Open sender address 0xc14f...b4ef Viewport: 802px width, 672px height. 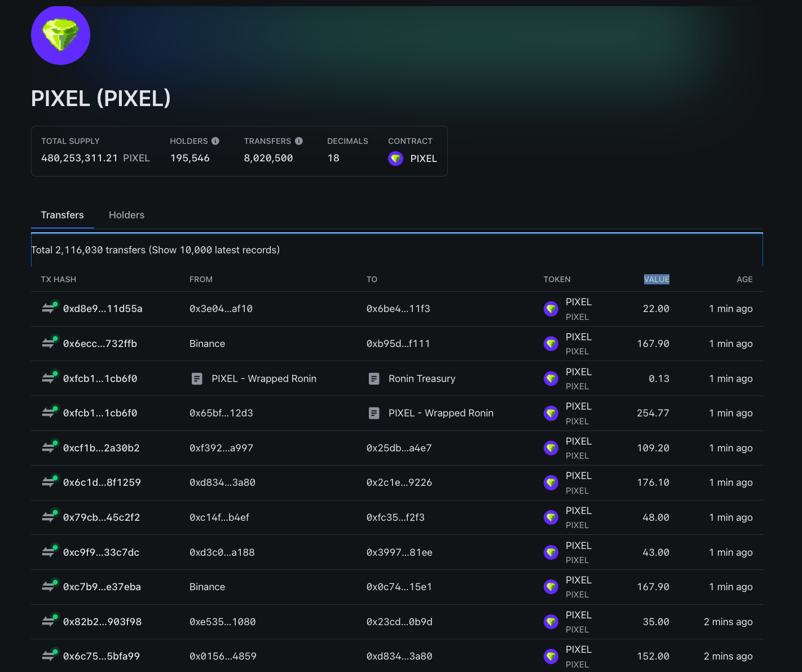[x=219, y=517]
